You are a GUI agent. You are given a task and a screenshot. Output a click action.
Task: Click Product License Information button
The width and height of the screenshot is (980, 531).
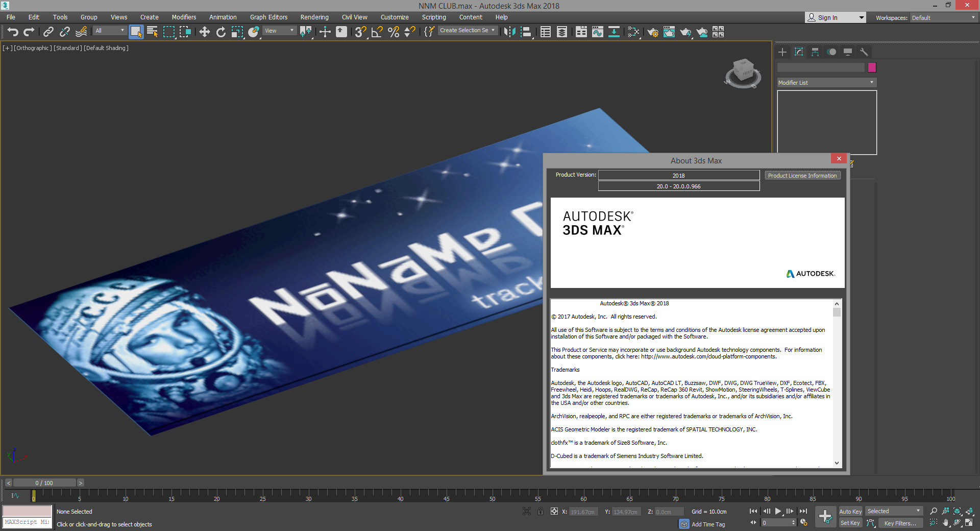802,175
